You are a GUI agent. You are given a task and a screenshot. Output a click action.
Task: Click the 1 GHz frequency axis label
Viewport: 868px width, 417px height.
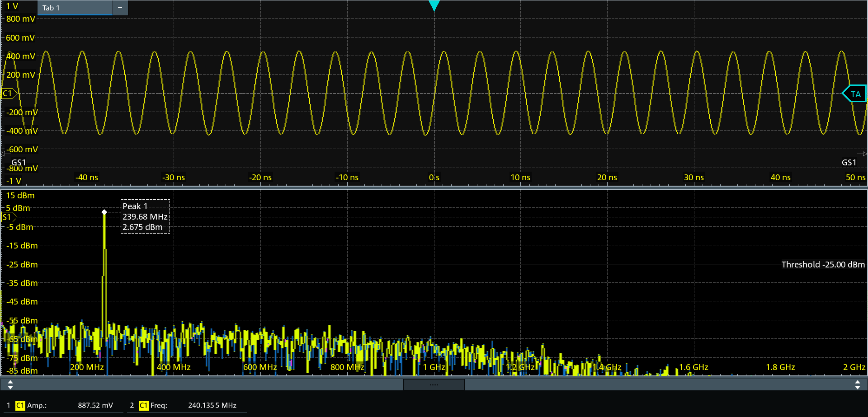[x=434, y=367]
